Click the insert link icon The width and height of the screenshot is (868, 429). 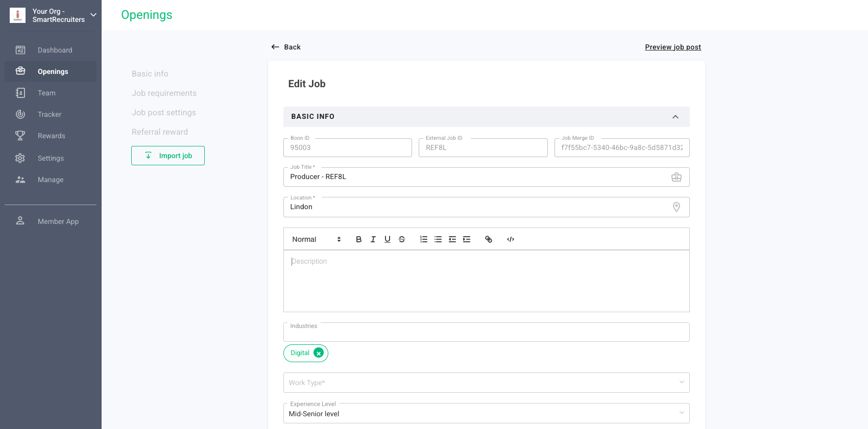[x=489, y=239]
